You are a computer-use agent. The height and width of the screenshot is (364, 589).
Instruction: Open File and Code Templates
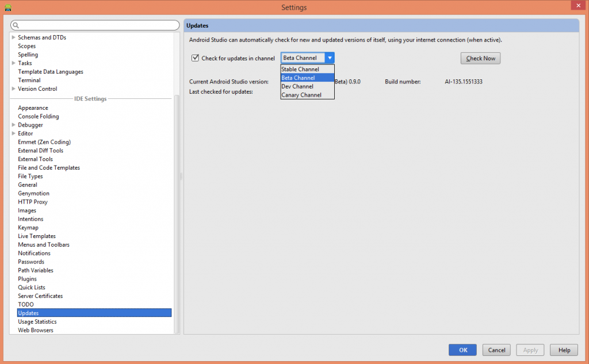[x=49, y=167]
